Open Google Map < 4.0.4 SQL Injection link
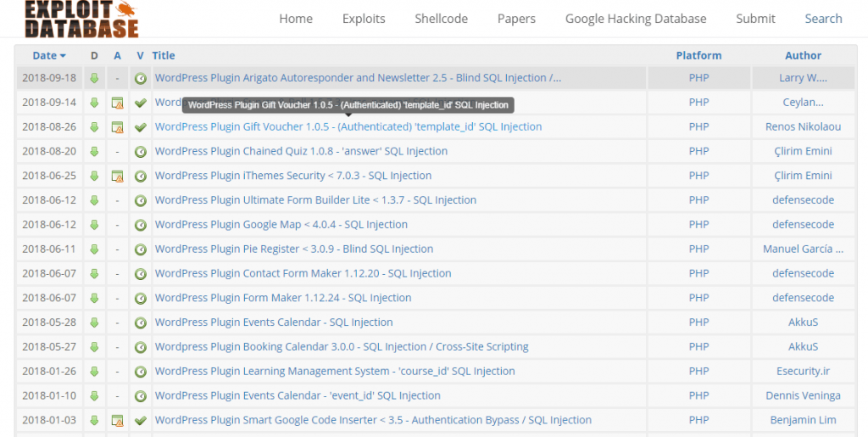868x437 pixels. [281, 224]
